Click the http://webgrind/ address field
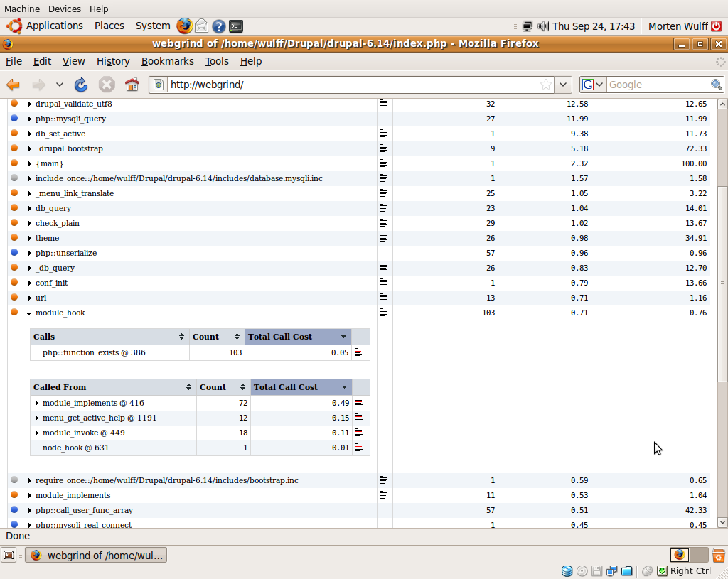Screen dimensions: 728x579 pyautogui.click(x=353, y=85)
